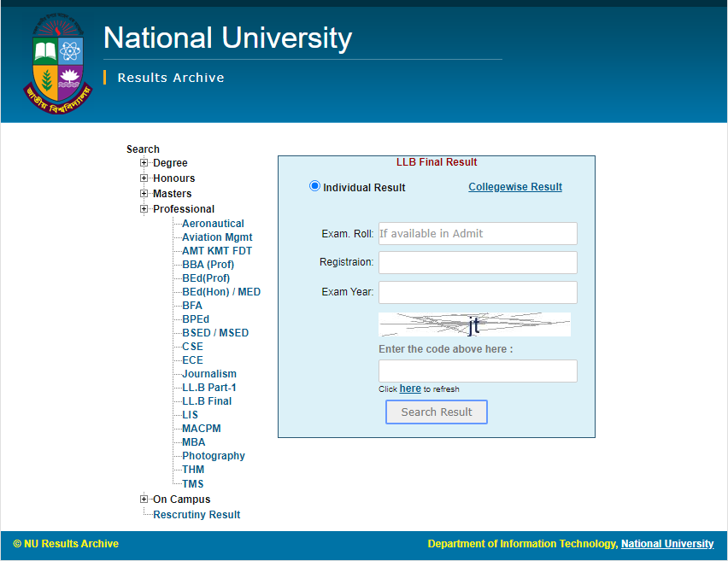Focus the Exam. Roll input field
728x561 pixels.
(x=478, y=233)
